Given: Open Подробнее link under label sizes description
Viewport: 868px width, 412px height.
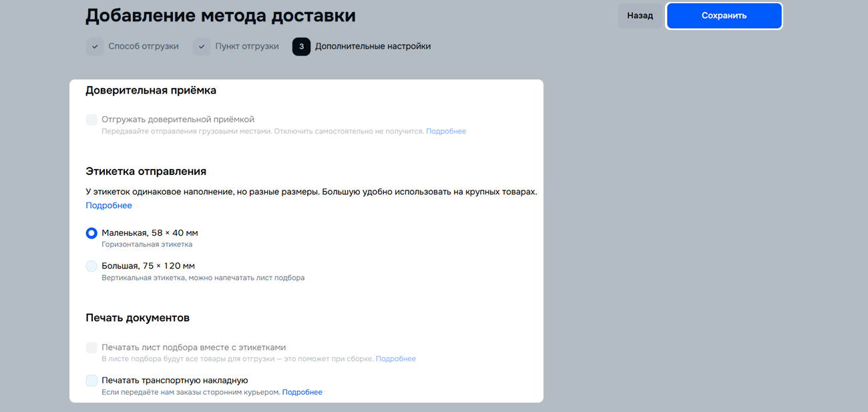Looking at the screenshot, I should tap(109, 206).
